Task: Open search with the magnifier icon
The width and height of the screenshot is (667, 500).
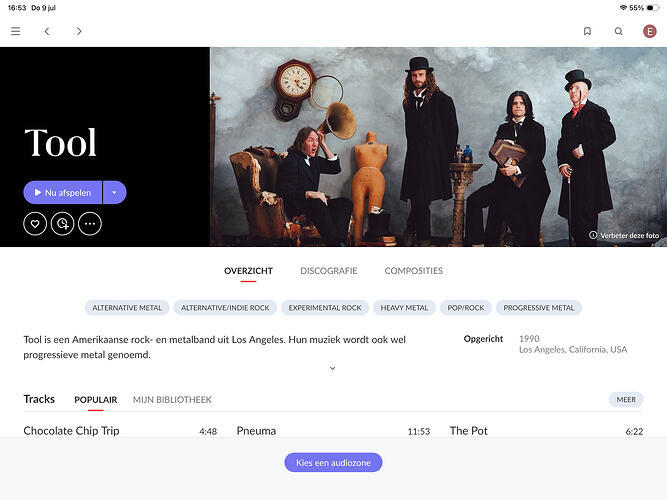Action: 619,31
